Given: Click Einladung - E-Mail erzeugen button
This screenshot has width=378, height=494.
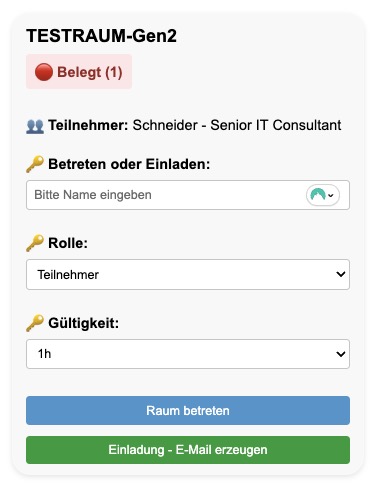Looking at the screenshot, I should [188, 450].
